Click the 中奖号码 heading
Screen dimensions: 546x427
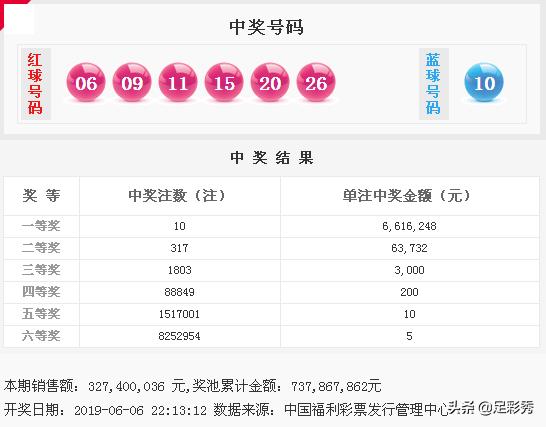click(266, 27)
